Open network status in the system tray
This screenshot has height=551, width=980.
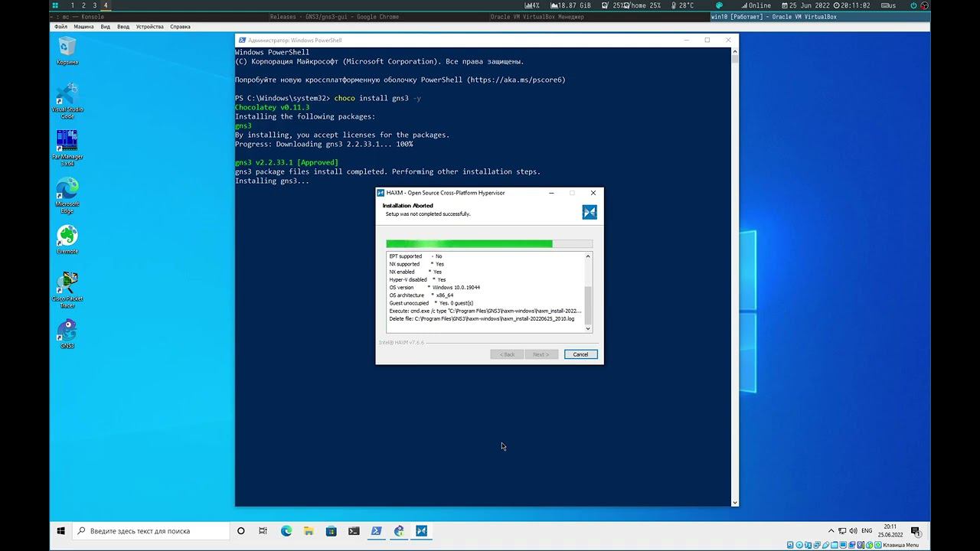point(842,531)
